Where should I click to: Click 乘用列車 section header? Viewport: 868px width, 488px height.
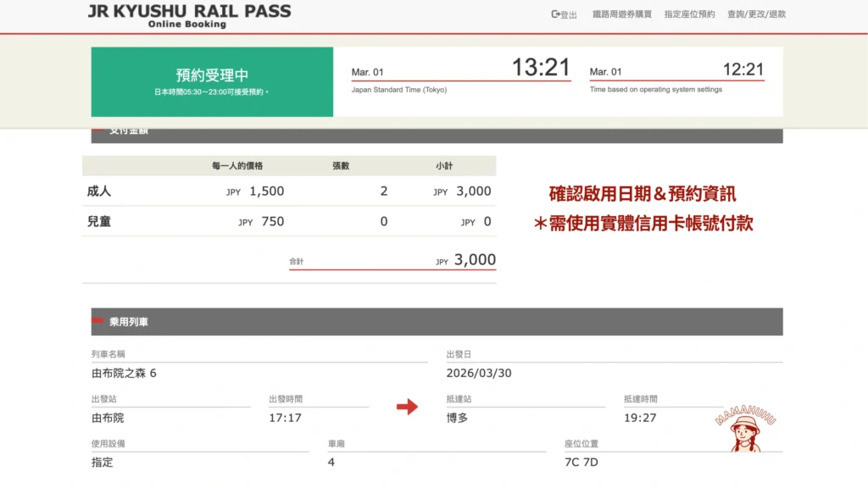(x=437, y=321)
